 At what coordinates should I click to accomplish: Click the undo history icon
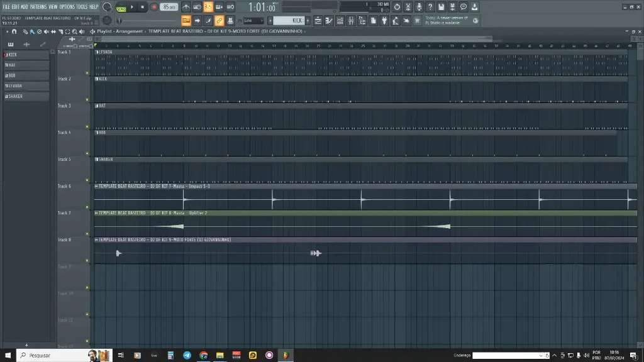point(397,7)
